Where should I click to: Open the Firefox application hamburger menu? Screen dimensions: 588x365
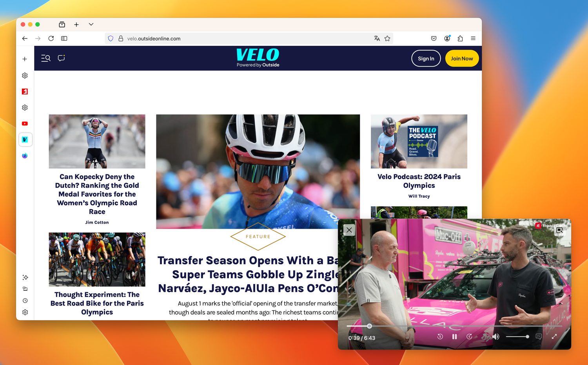[473, 38]
